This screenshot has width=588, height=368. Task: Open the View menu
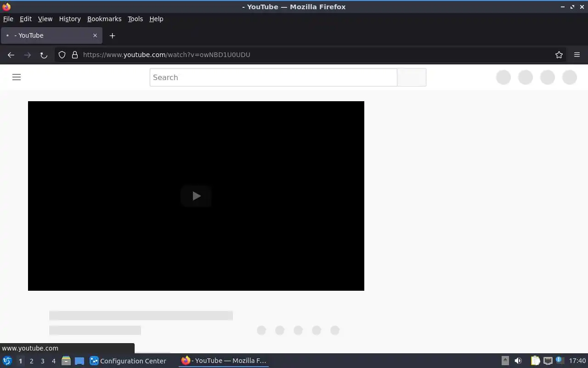(x=45, y=19)
